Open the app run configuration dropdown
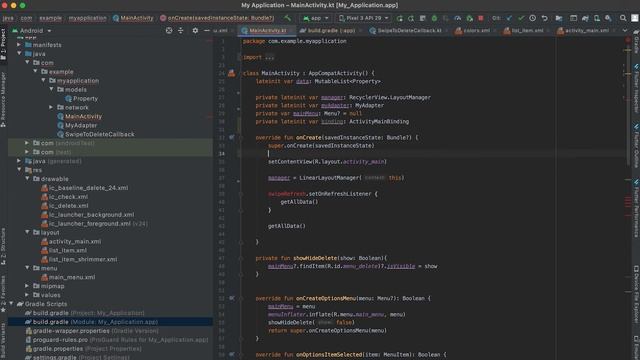Screen dimensions: 640x360 pyautogui.click(x=316, y=18)
